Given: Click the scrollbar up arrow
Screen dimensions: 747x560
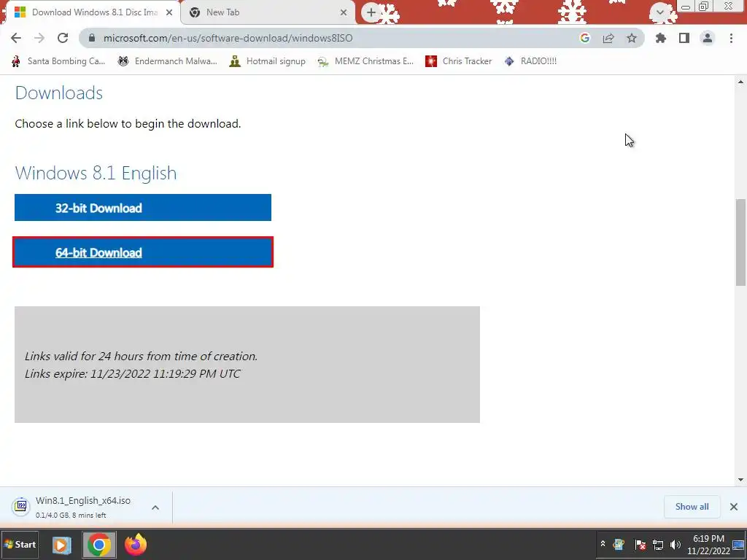Looking at the screenshot, I should coord(740,82).
